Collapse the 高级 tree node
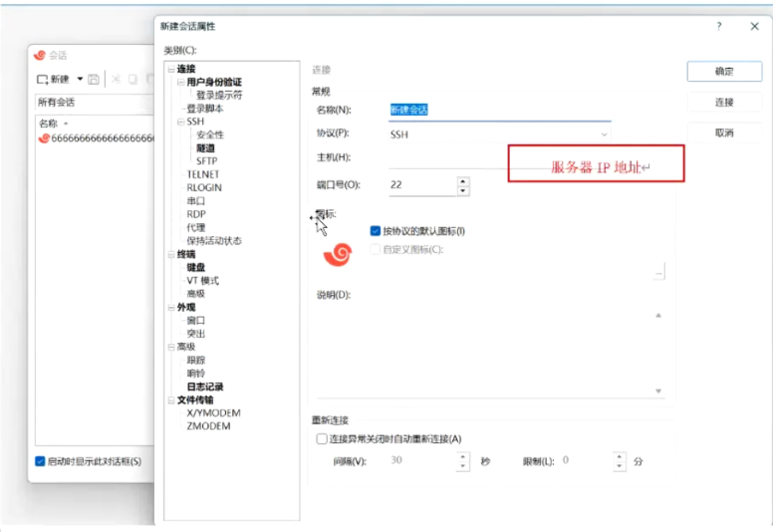This screenshot has height=532, width=773. point(171,347)
